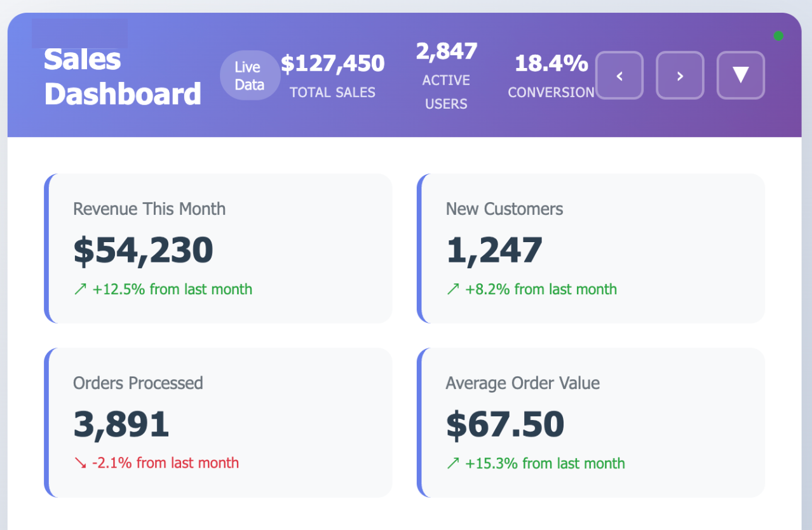
Task: Click the $54,230 revenue figure
Action: (143, 250)
